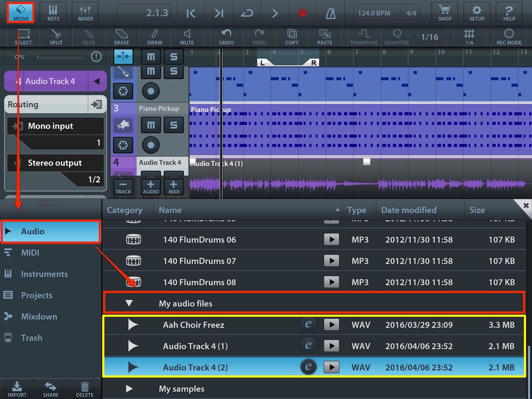Open the HELP section
Viewport: 532px width, 399px height.
pos(509,13)
